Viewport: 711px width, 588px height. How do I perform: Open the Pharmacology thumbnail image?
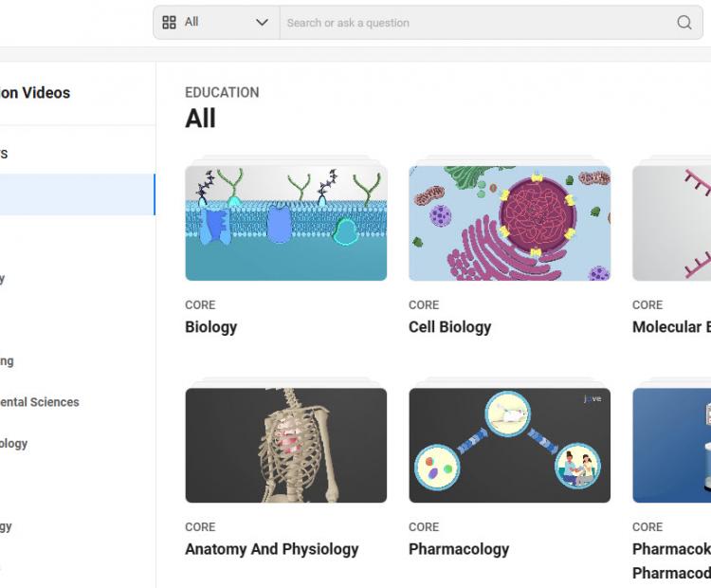pos(509,445)
